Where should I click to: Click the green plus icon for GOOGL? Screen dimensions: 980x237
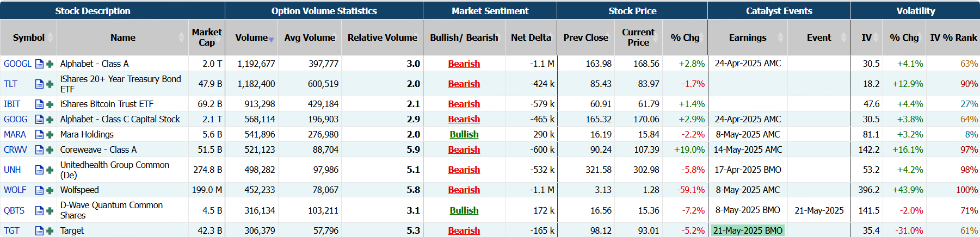click(x=50, y=64)
